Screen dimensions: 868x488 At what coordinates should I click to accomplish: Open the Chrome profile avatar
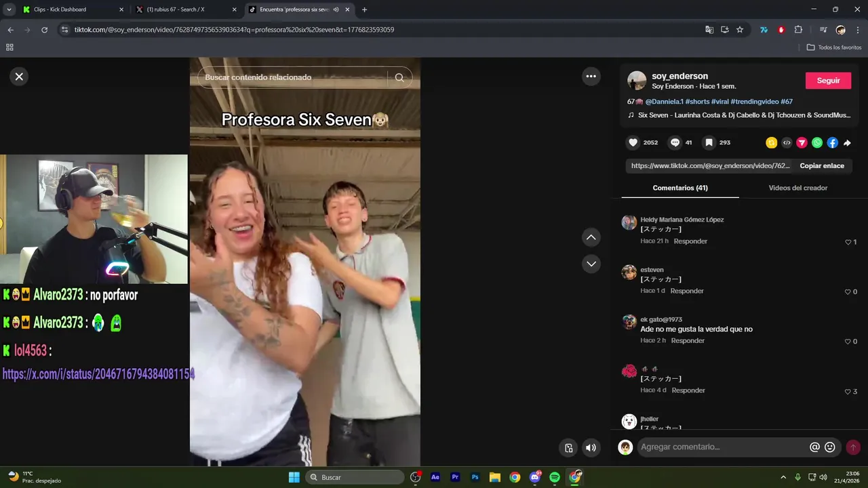coord(841,30)
